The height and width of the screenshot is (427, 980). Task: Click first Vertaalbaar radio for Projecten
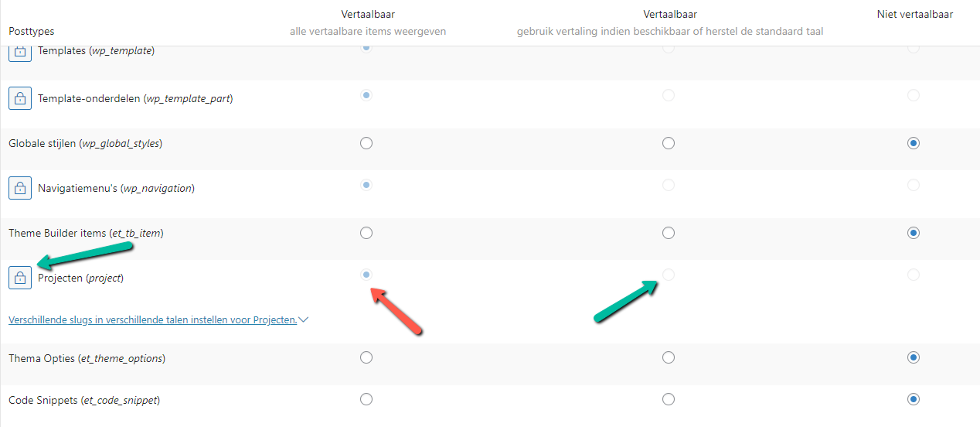tap(366, 275)
